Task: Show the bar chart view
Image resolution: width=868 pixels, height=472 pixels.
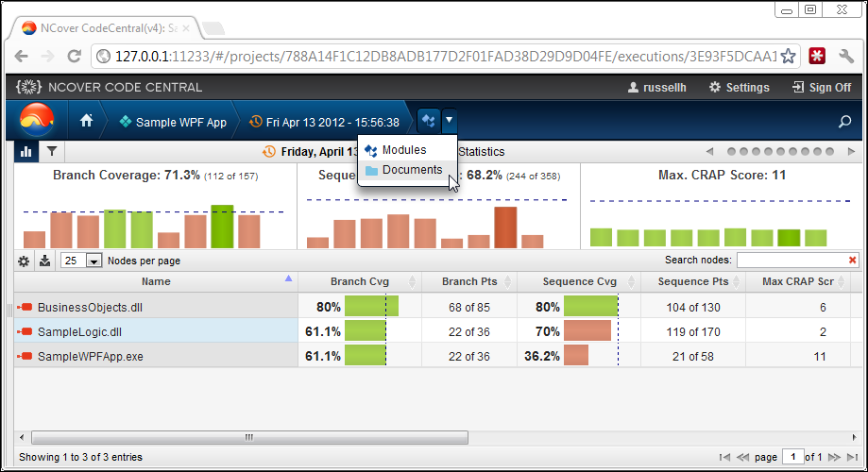Action: point(26,152)
